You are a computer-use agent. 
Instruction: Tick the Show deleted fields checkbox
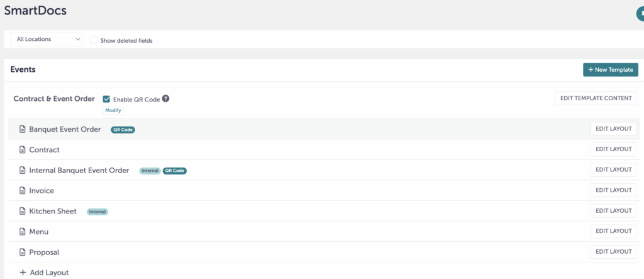[x=94, y=40]
